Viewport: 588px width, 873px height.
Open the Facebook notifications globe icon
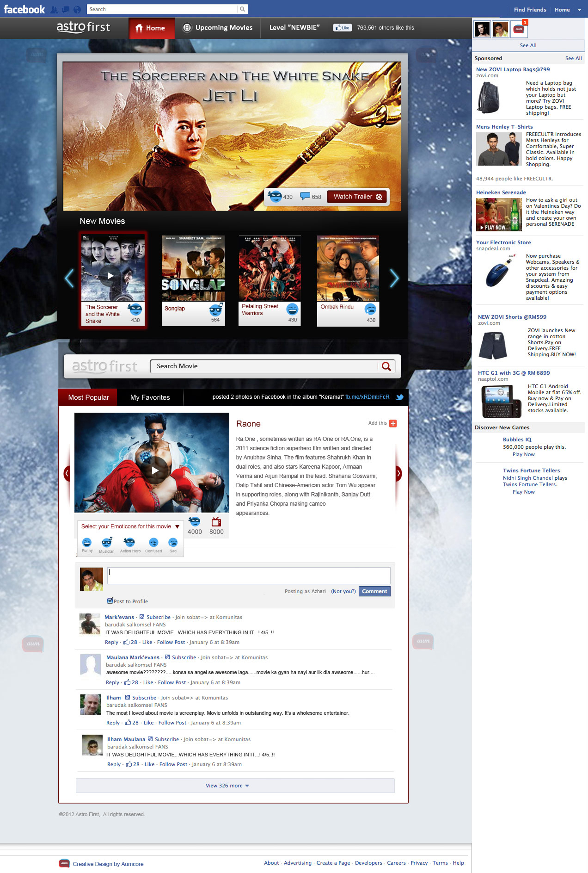77,9
